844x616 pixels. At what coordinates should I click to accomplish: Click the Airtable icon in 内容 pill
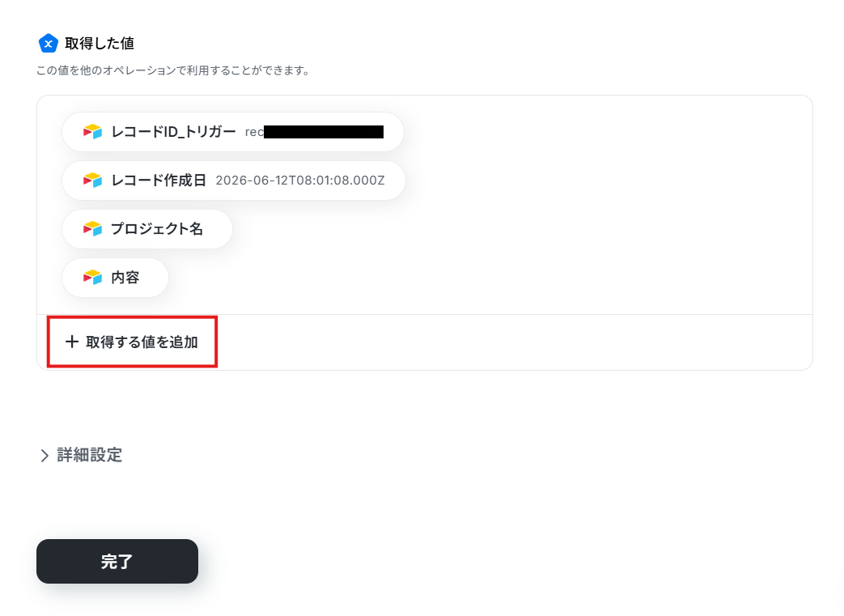pyautogui.click(x=92, y=278)
